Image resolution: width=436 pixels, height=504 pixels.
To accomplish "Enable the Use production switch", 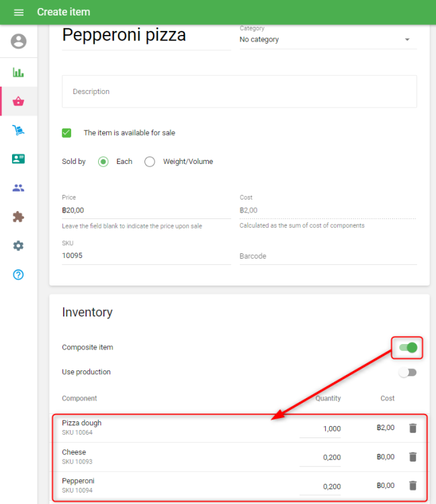I will [x=407, y=372].
